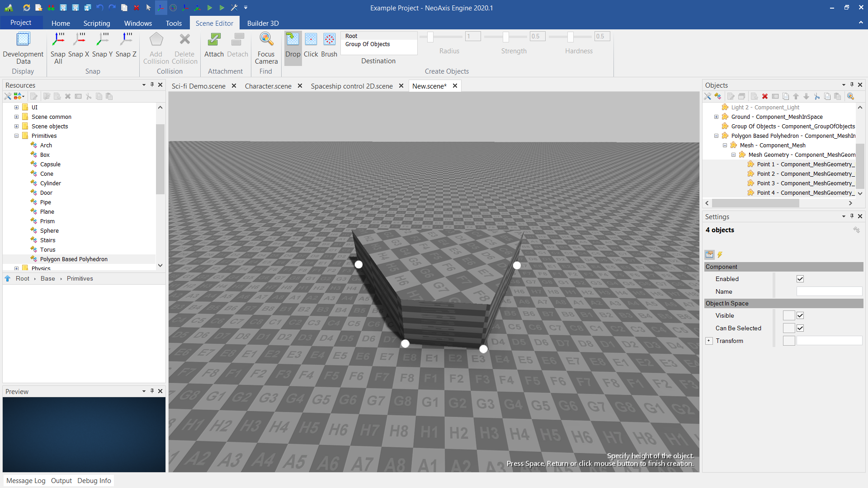The image size is (868, 488).
Task: Click red delete icon in Objects panel
Action: pyautogui.click(x=765, y=96)
